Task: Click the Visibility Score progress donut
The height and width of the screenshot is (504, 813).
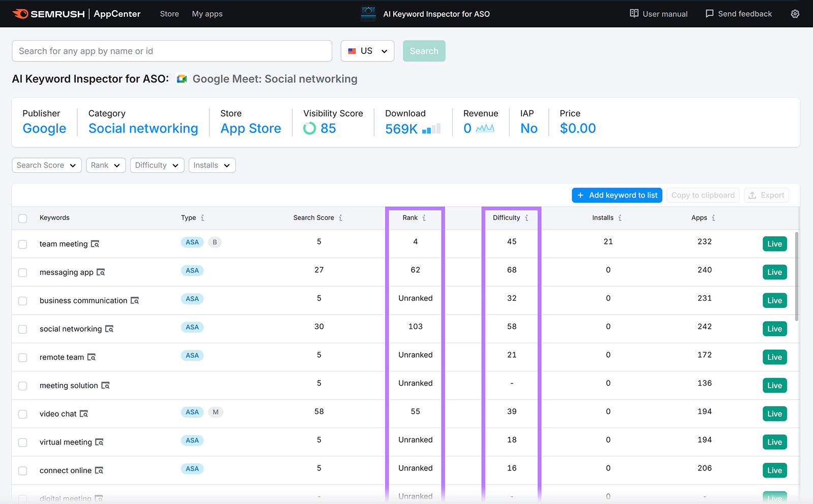Action: tap(309, 128)
